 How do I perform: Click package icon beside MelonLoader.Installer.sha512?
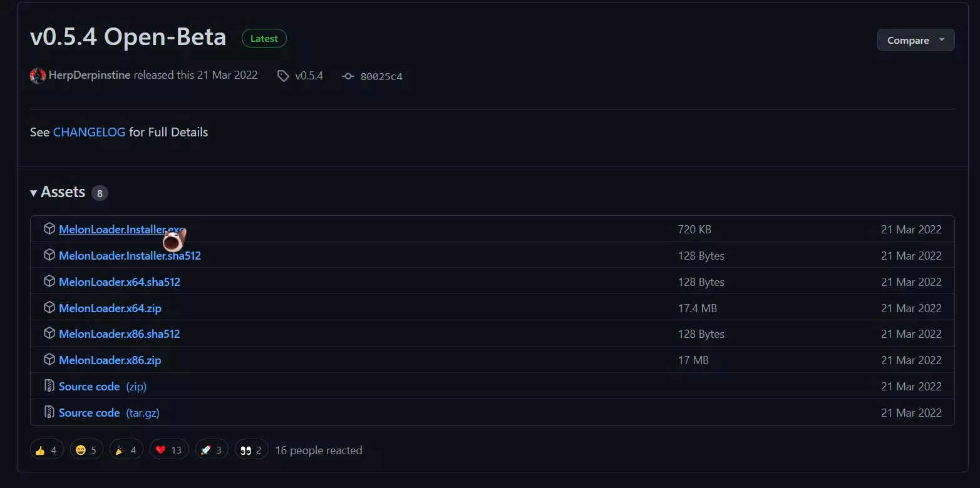tap(49, 255)
